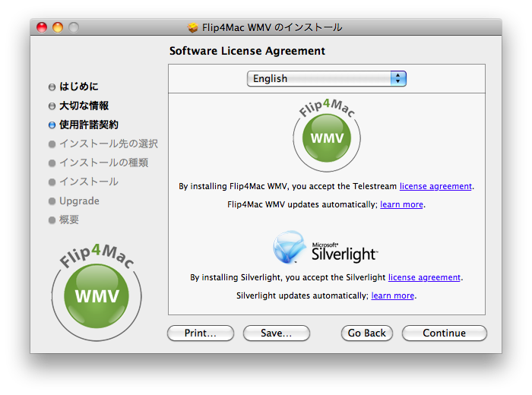Click the large Flip4Mac WMV sidebar logo
This screenshot has width=532, height=395.
coord(97,292)
